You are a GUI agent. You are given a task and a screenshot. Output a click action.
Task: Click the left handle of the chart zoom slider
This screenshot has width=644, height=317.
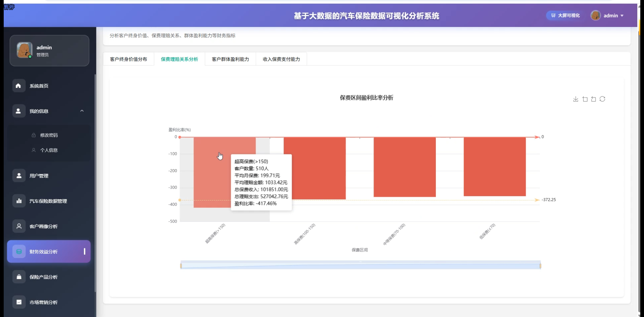tap(181, 266)
